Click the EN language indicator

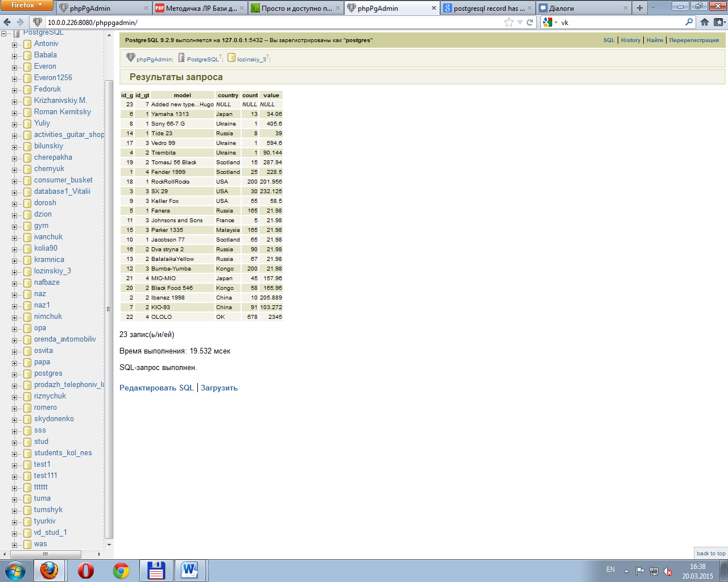point(610,569)
